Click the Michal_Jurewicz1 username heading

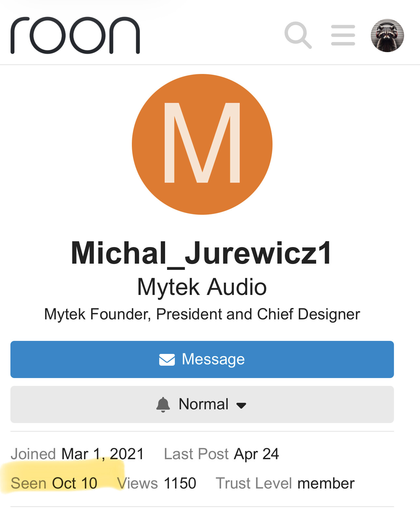[x=202, y=253]
